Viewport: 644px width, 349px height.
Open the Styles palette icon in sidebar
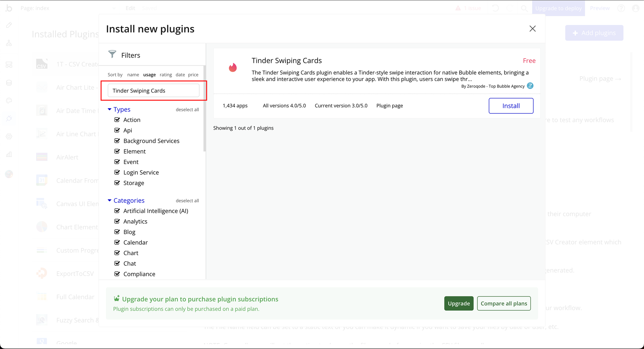9,101
